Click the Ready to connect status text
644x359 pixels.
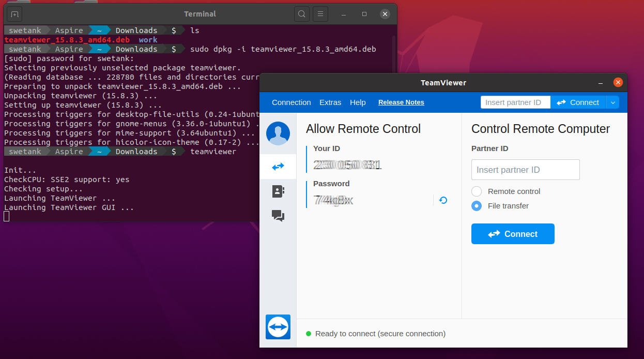[380, 334]
